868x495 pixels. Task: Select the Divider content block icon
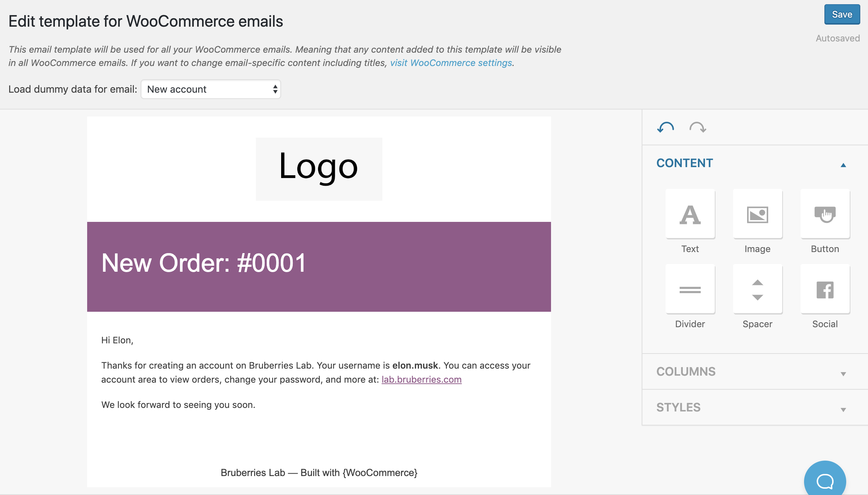[x=690, y=289]
